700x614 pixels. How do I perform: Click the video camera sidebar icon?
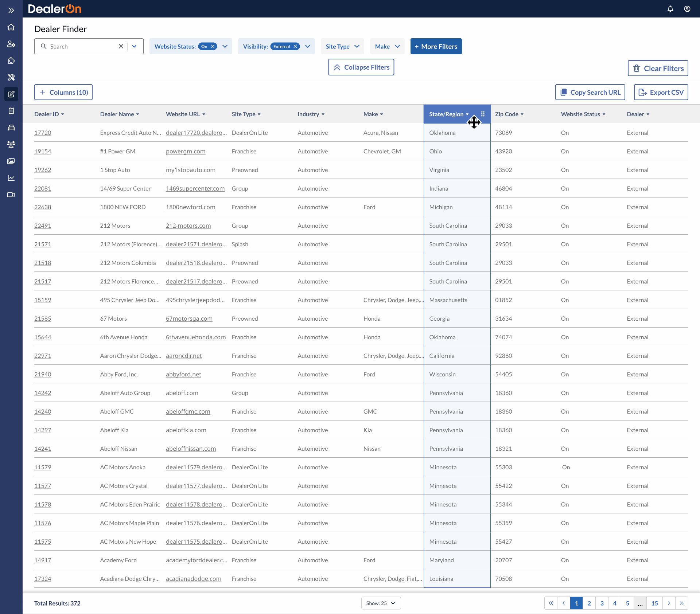point(11,195)
